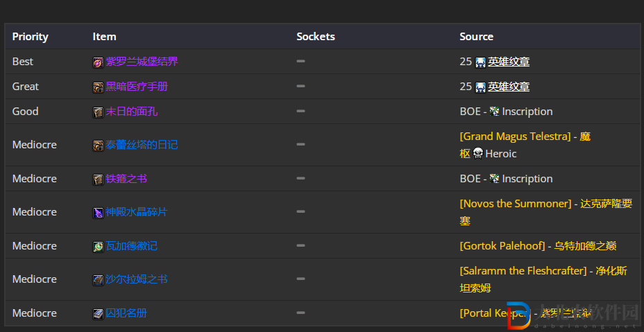Click the Source column header
Image resolution: width=644 pixels, height=332 pixels.
(x=477, y=37)
